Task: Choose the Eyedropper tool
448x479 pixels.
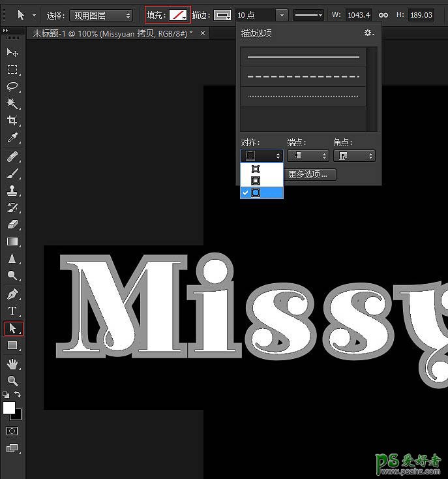Action: click(x=12, y=138)
